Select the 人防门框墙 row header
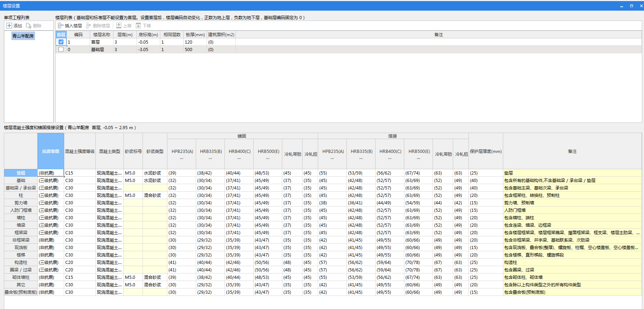 [x=21, y=210]
